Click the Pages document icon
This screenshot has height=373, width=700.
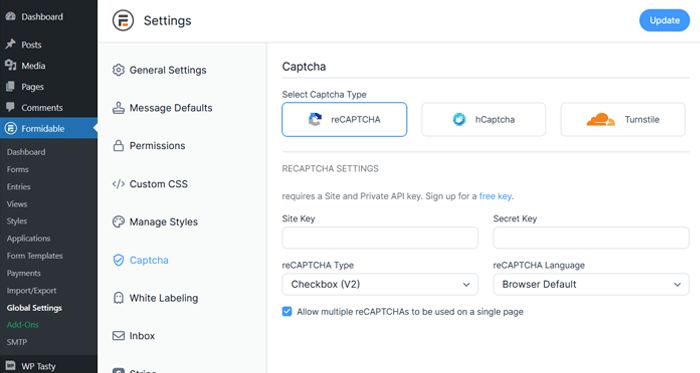pyautogui.click(x=10, y=86)
